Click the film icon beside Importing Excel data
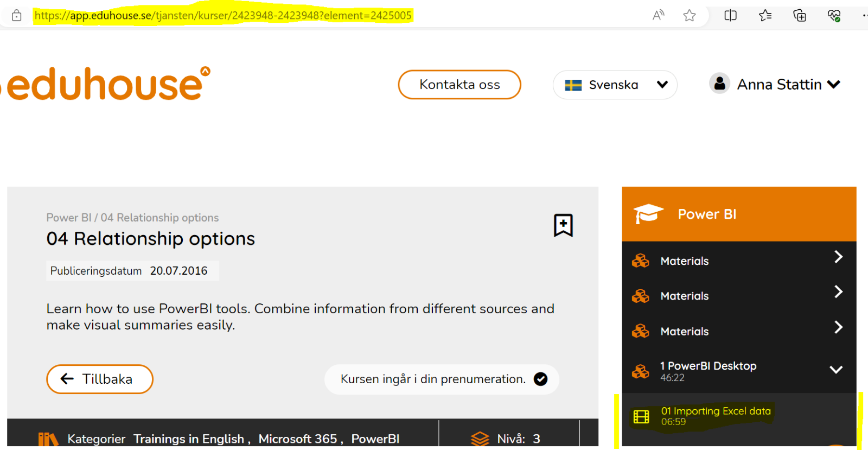Image resolution: width=868 pixels, height=450 pixels. pos(641,417)
